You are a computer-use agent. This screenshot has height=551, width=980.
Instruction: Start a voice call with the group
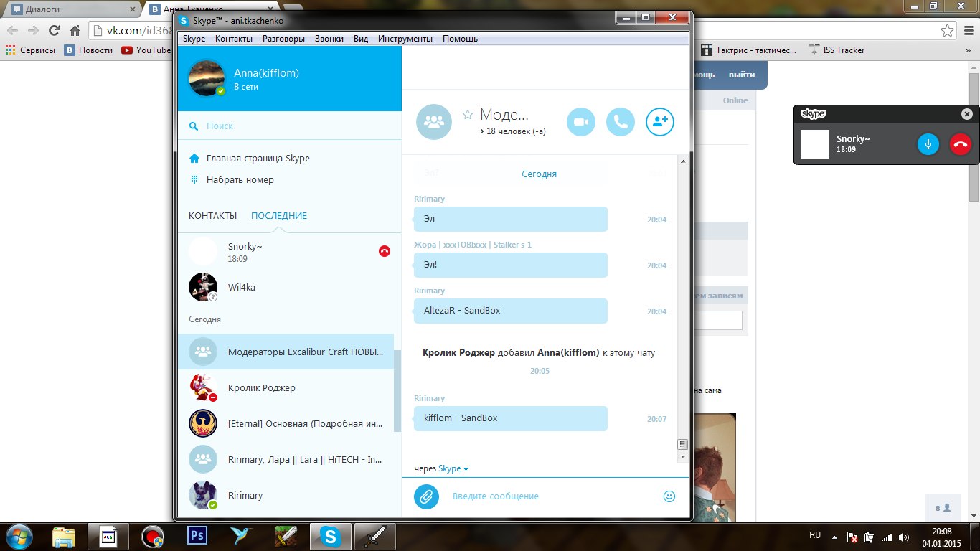[x=621, y=122]
